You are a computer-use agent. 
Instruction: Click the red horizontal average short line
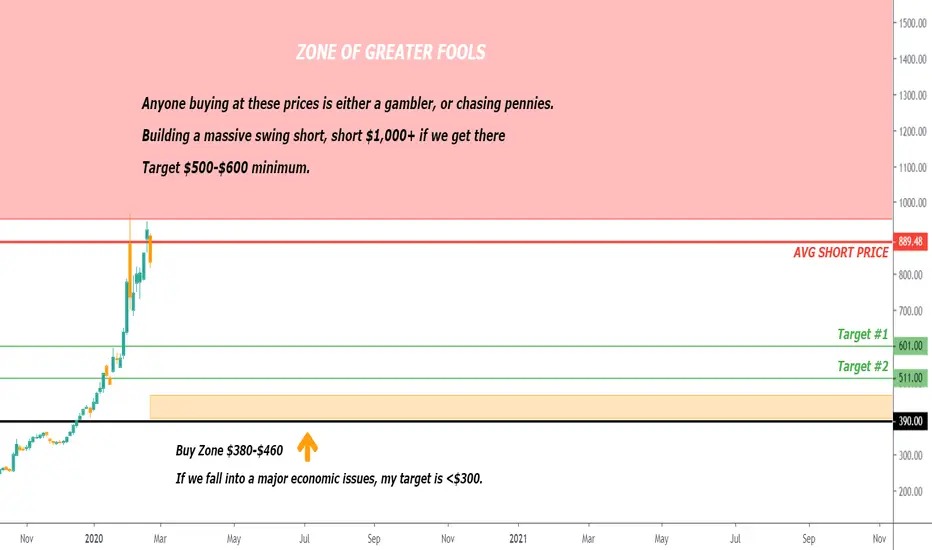tap(446, 242)
